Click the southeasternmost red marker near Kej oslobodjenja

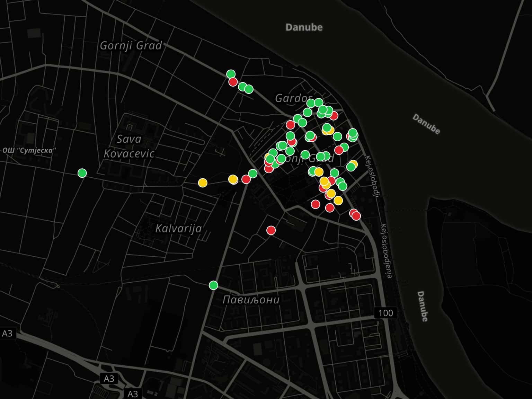356,216
